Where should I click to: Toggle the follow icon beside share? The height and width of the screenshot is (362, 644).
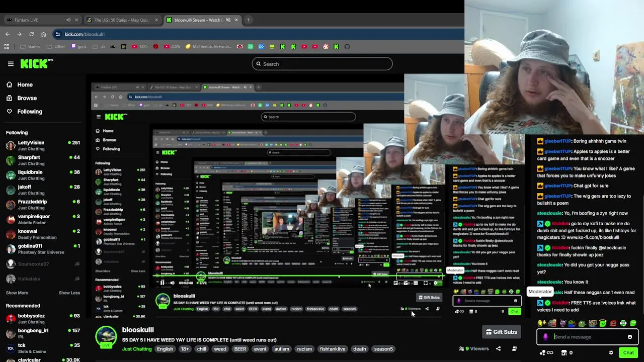(x=514, y=348)
